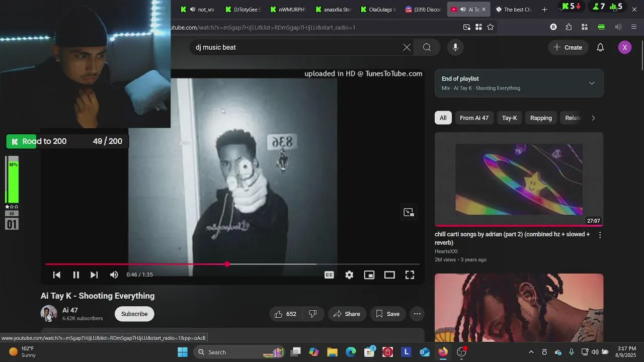Open the browser extensions puzzle icon
This screenshot has height=362, width=644.
[569, 27]
